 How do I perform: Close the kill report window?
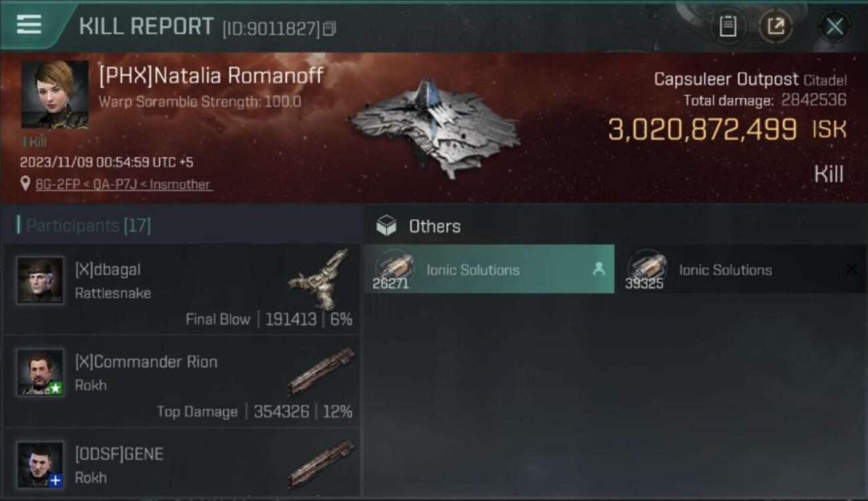(834, 27)
